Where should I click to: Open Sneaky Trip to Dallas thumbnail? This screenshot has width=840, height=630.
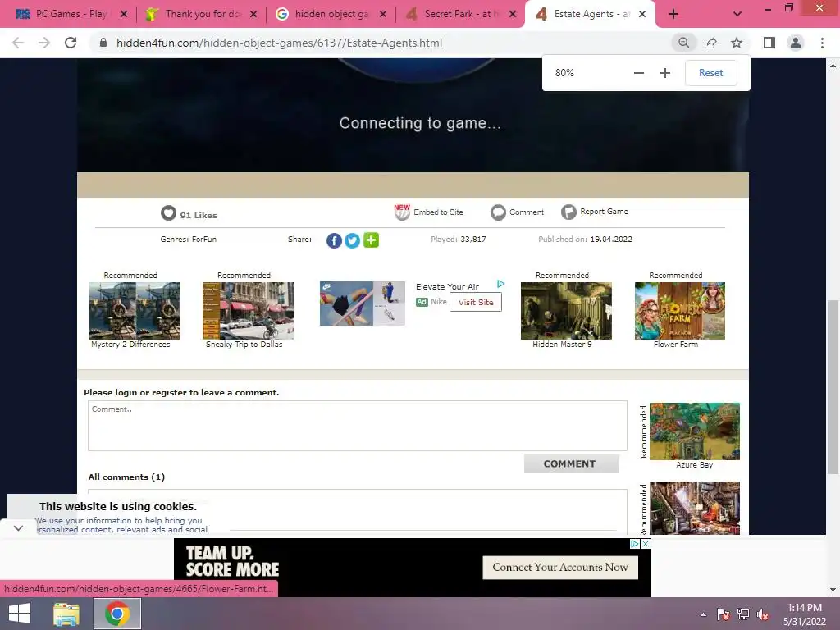[x=248, y=311]
